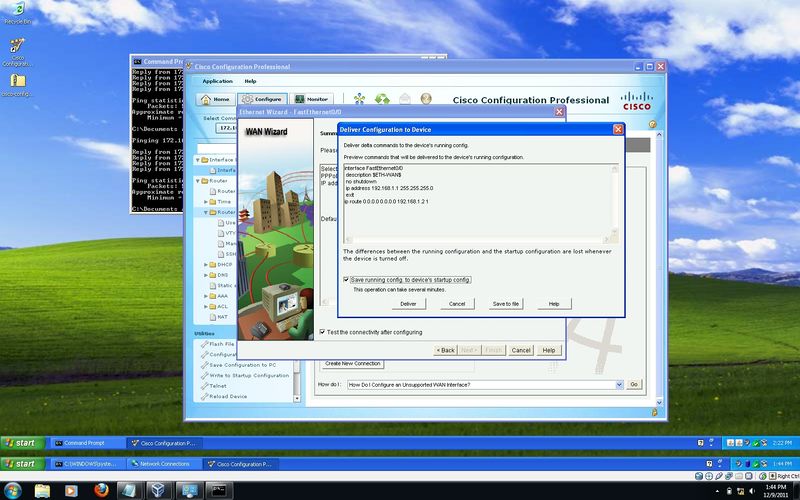The width and height of the screenshot is (800, 500).
Task: Click Help in Deliver Configuration dialog
Action: coord(554,304)
